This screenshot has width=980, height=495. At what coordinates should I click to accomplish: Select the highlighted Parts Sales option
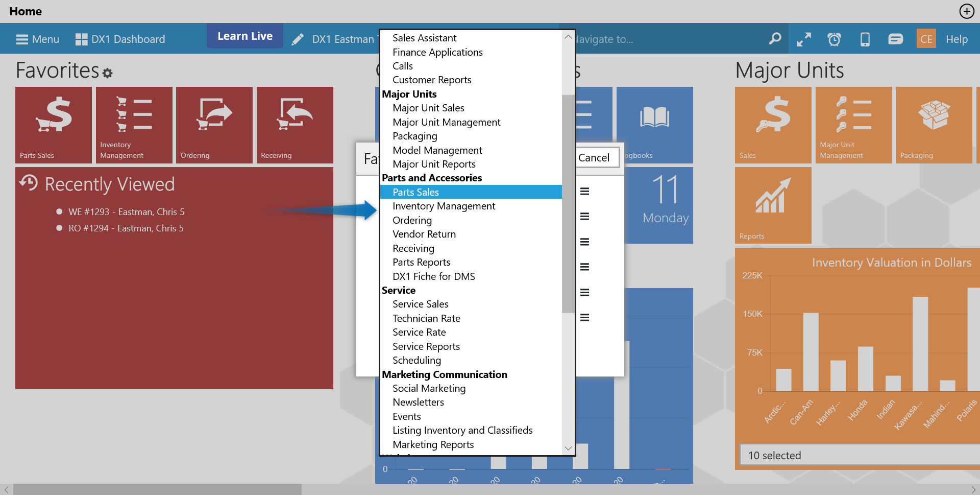(471, 192)
